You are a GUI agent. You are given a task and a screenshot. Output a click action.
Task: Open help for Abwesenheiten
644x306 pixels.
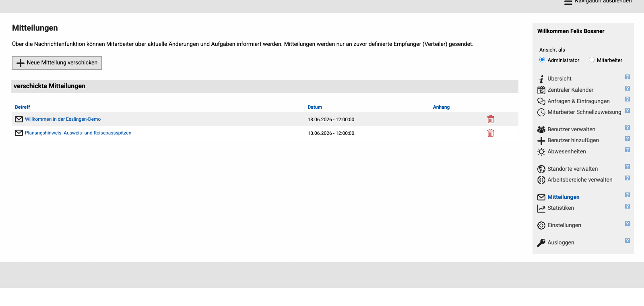(627, 150)
